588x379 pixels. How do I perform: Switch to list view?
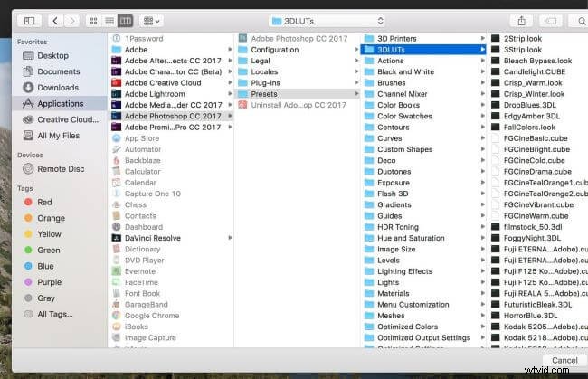(x=109, y=20)
